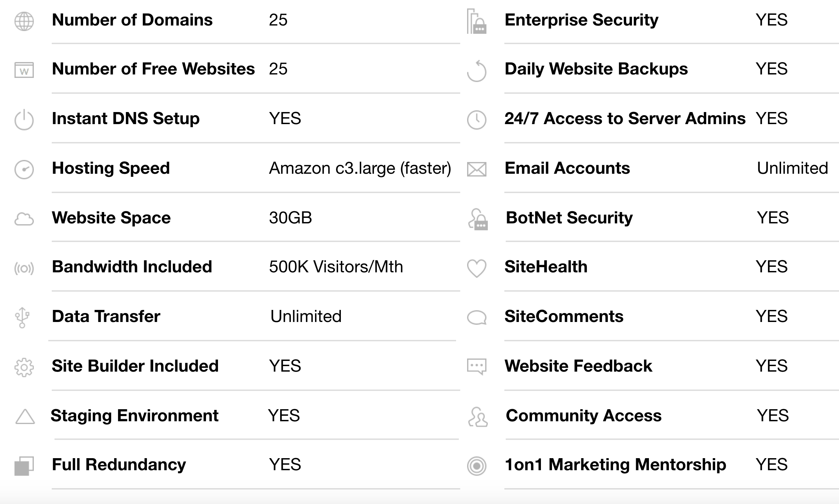Click the 500K Visitors/Mth bandwidth value
The width and height of the screenshot is (839, 504).
(336, 266)
